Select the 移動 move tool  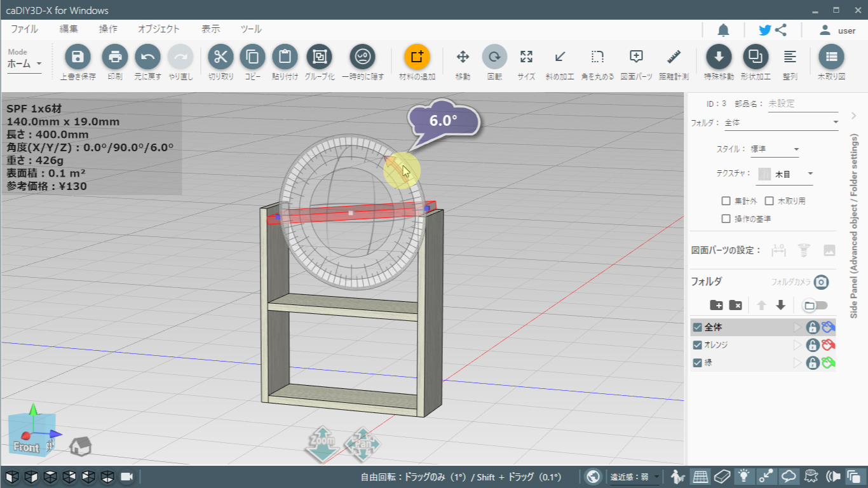[x=463, y=57]
